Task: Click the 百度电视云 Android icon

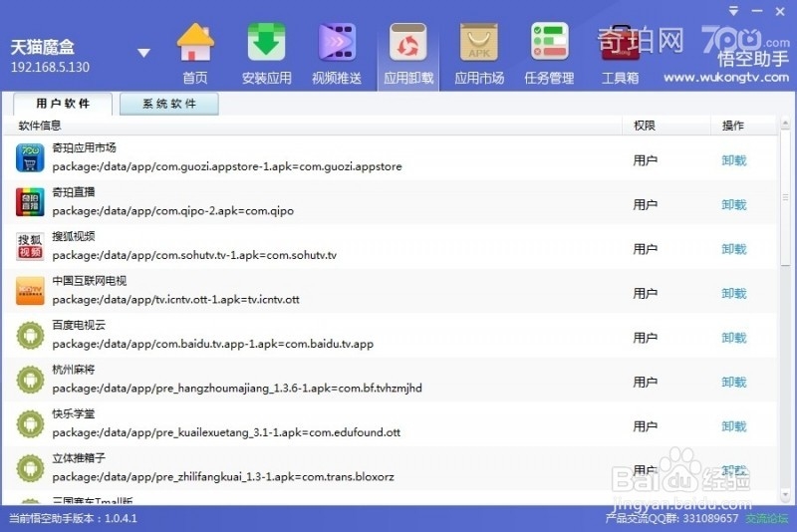Action: pos(30,335)
